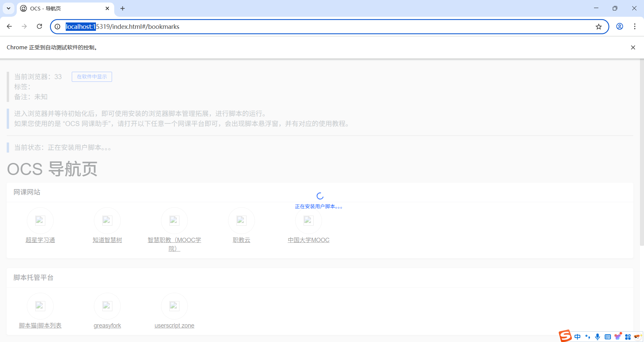Click the 在软件中显示 button
Image resolution: width=644 pixels, height=342 pixels.
[92, 77]
